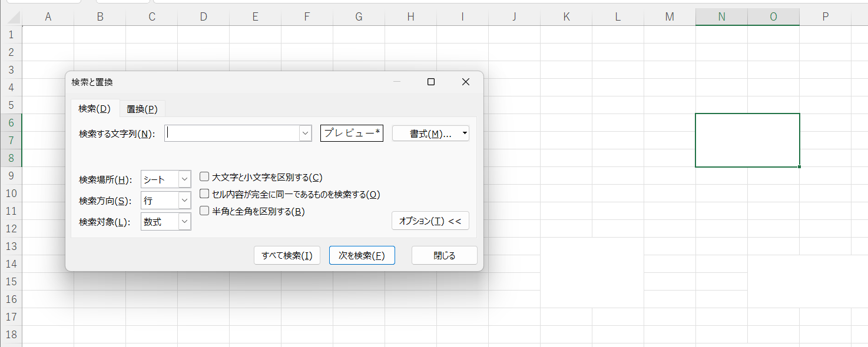Select the 検索(D) tab
The width and height of the screenshot is (868, 347).
tap(94, 108)
